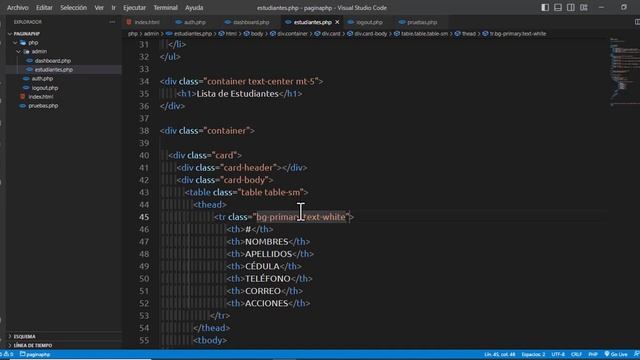Click PHP icon beside dashboard.php in tree
Image resolution: width=640 pixels, height=360 pixels.
pos(29,60)
